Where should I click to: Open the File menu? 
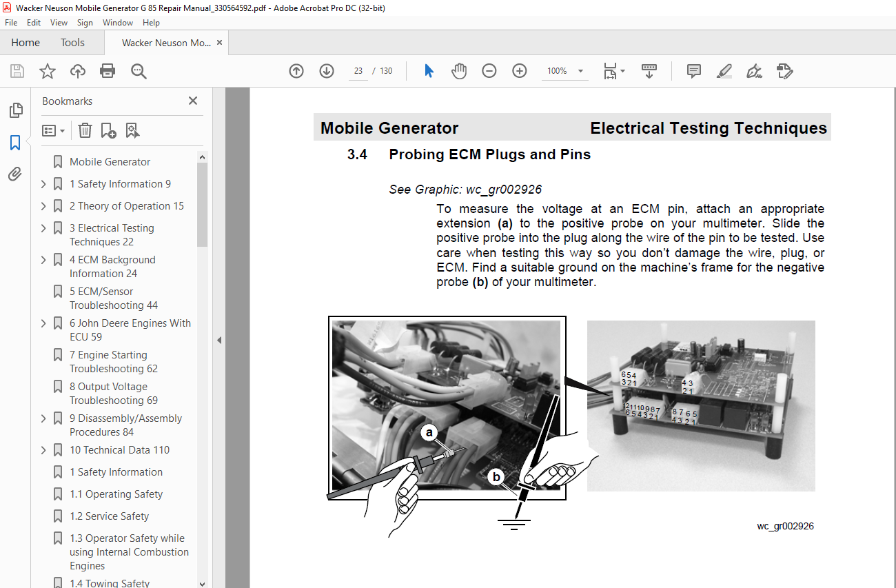[11, 23]
